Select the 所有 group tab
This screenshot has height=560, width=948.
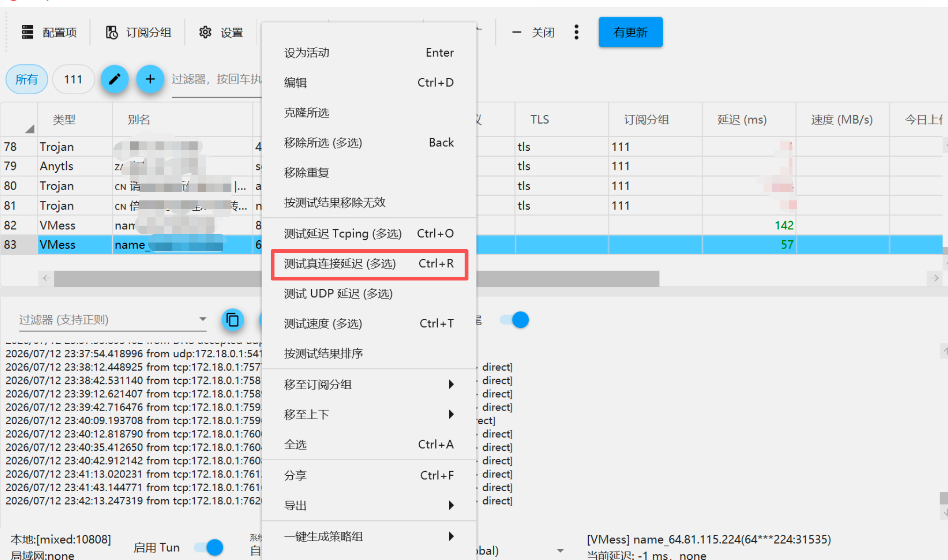[x=27, y=79]
